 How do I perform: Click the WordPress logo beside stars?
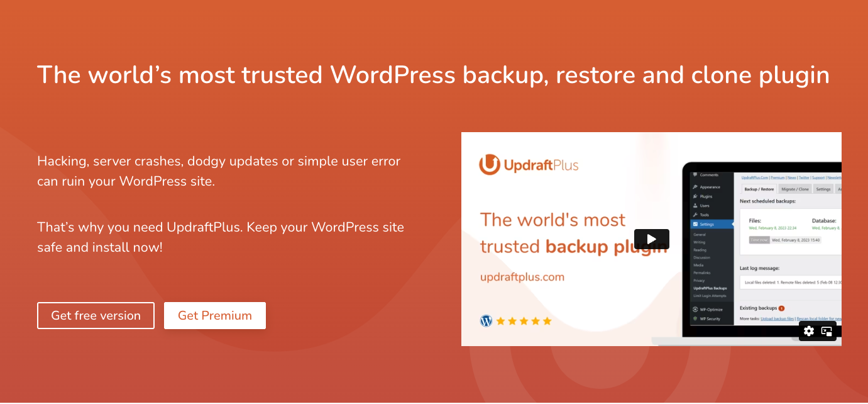[486, 321]
